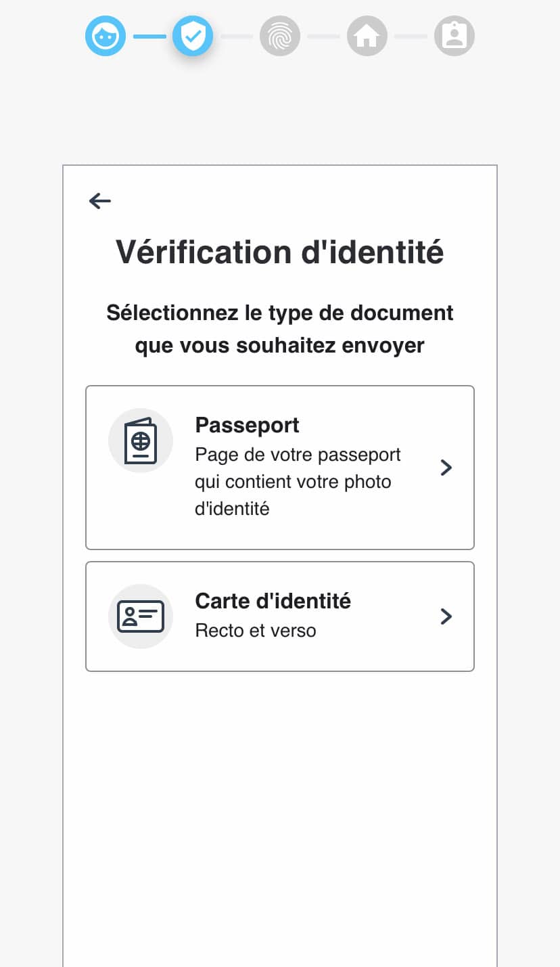Click the blue progress line between face and shield
The image size is (560, 967).
point(149,36)
